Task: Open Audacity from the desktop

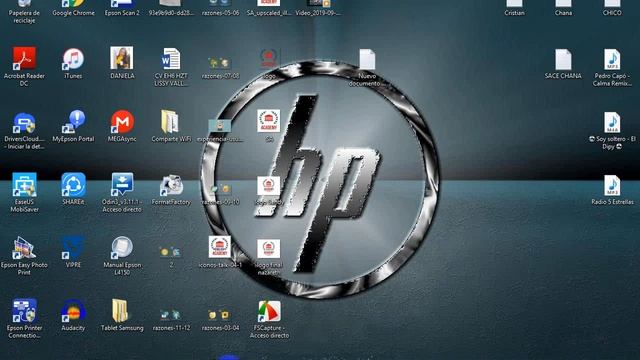Action: (73, 311)
